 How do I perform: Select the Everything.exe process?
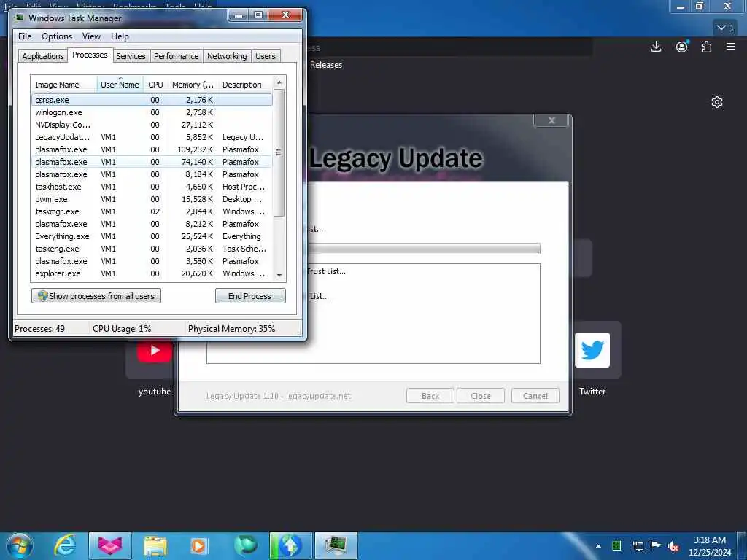coord(152,236)
